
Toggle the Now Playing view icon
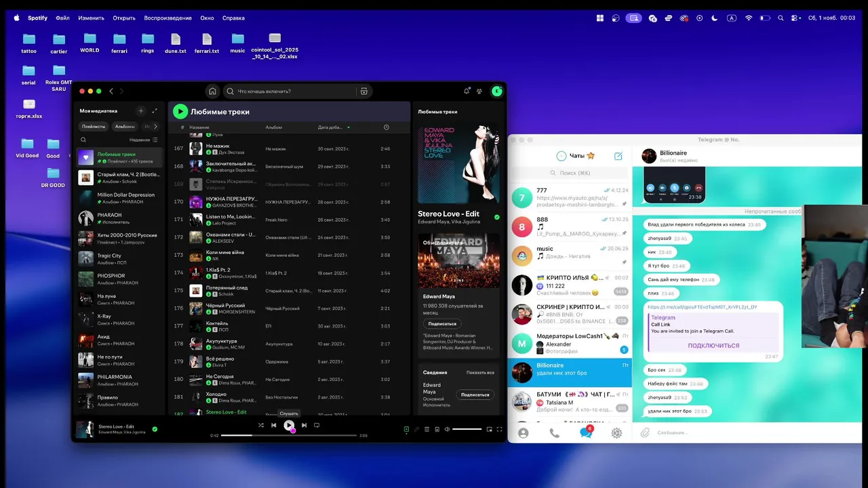point(406,429)
